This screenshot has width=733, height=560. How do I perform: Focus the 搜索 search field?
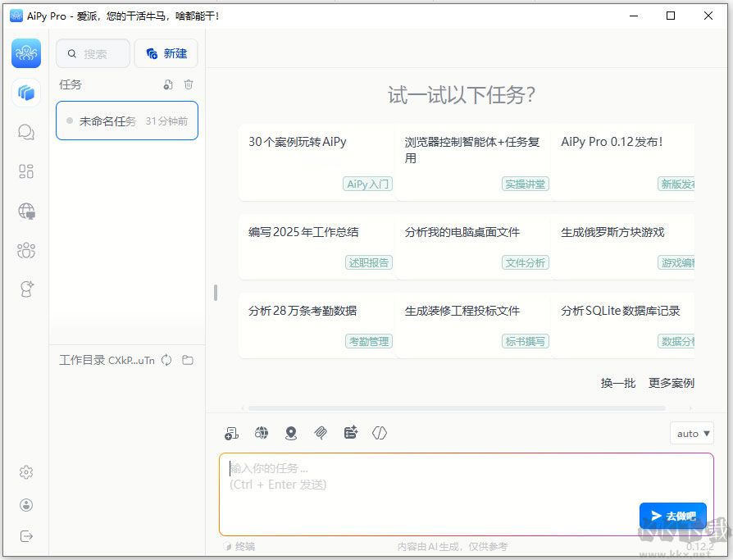click(93, 54)
